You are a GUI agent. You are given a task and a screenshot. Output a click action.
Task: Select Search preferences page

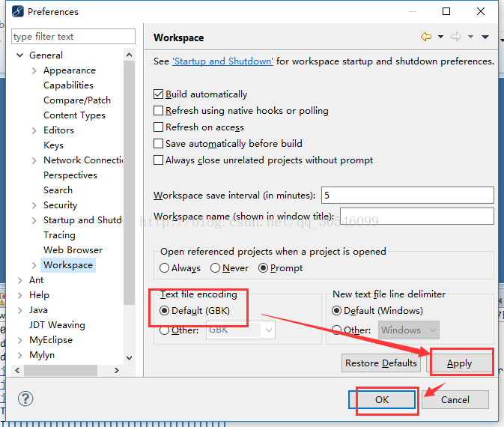tap(58, 190)
